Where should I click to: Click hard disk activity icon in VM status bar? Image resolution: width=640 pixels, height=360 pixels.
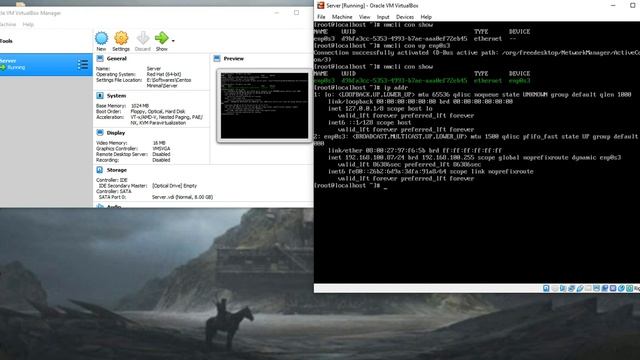(x=546, y=289)
